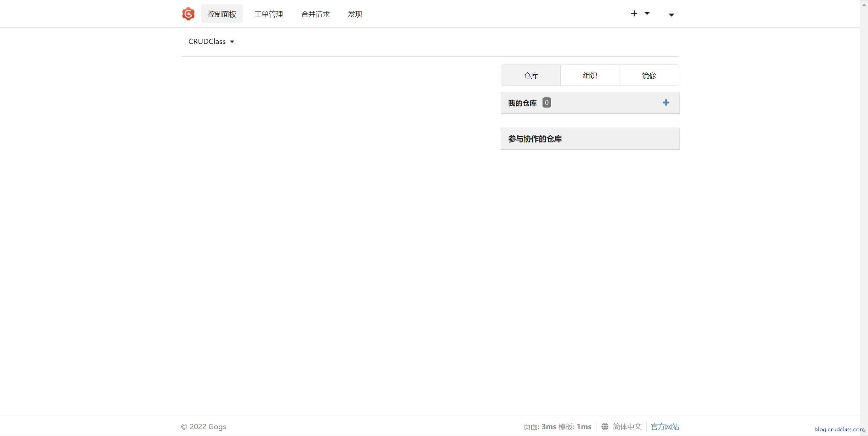Navigate to 发现 page
The height and width of the screenshot is (436, 868).
click(x=354, y=14)
